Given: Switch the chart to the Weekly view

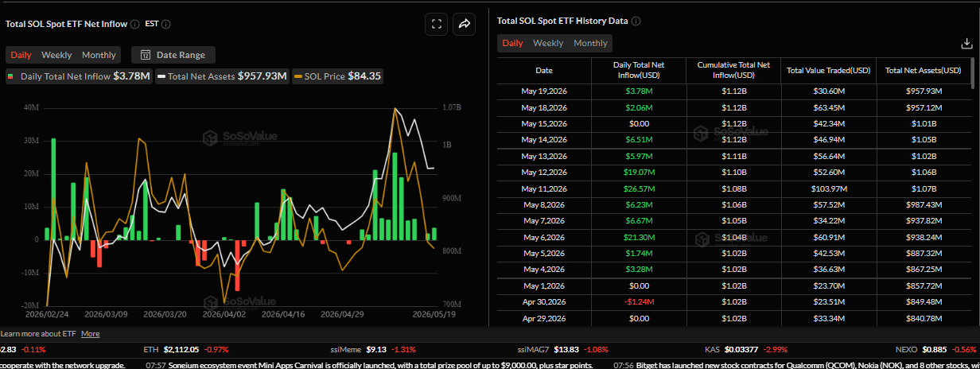Looking at the screenshot, I should pyautogui.click(x=56, y=55).
